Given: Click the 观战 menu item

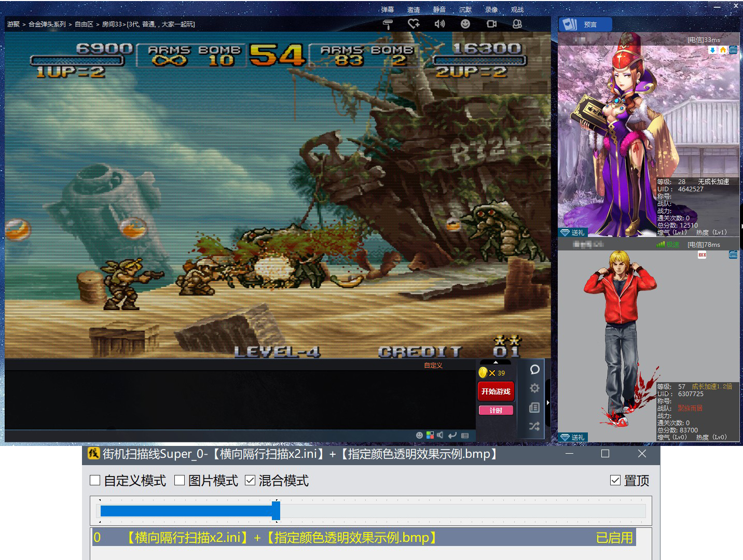Looking at the screenshot, I should pyautogui.click(x=517, y=9).
